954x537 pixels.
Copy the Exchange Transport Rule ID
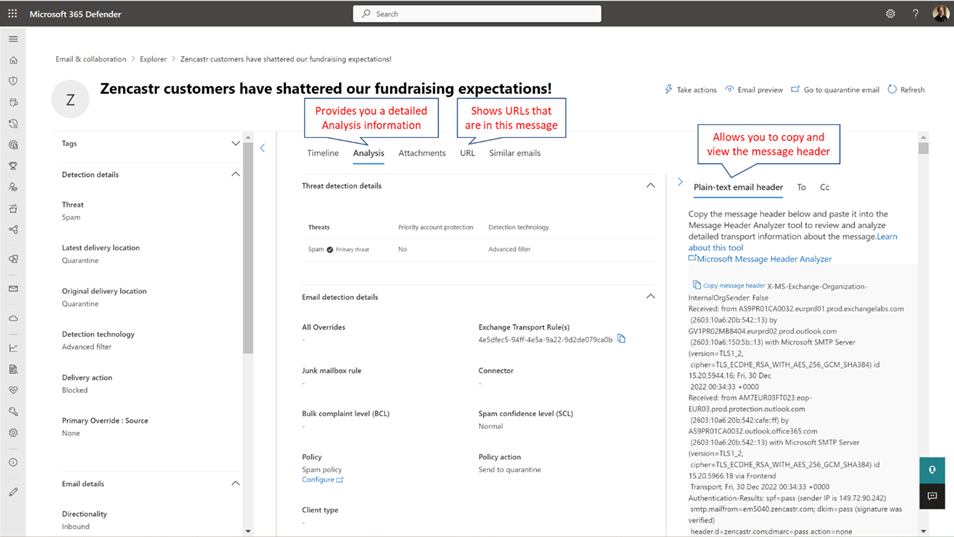621,339
